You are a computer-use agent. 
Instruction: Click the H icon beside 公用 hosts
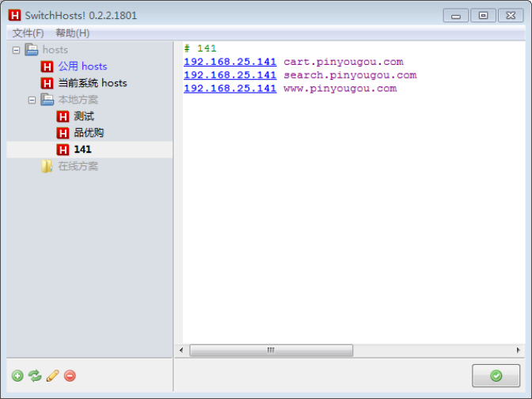click(47, 66)
